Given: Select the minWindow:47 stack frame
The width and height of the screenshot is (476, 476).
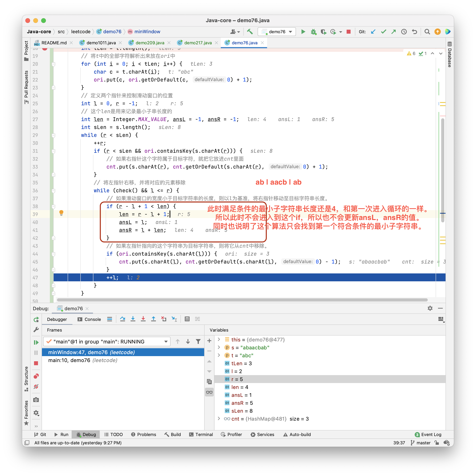Looking at the screenshot, I should [123, 352].
